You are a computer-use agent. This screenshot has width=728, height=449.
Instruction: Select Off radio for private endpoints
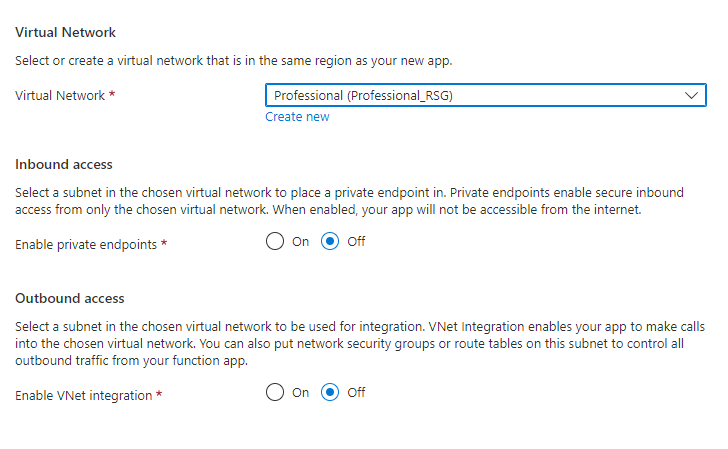tap(331, 242)
